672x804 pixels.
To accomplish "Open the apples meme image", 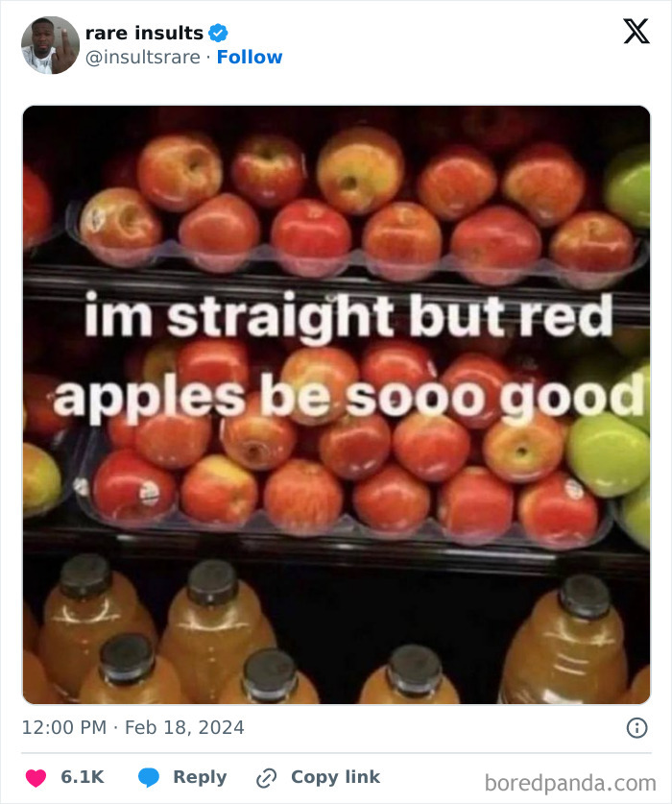I will [336, 403].
